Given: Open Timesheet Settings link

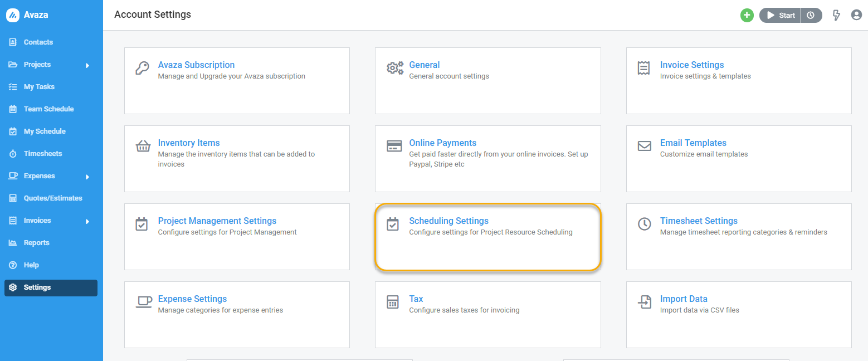Looking at the screenshot, I should coord(699,221).
